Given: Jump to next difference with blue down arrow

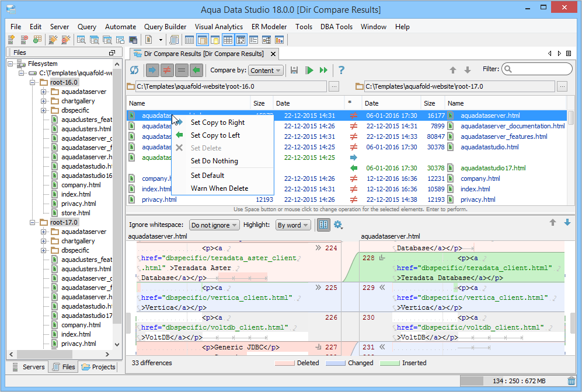Looking at the screenshot, I should click(x=567, y=223).
